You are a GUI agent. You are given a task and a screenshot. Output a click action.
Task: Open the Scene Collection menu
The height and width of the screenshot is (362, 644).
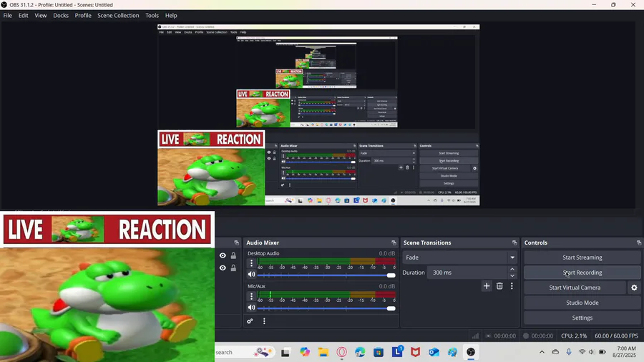coord(118,15)
